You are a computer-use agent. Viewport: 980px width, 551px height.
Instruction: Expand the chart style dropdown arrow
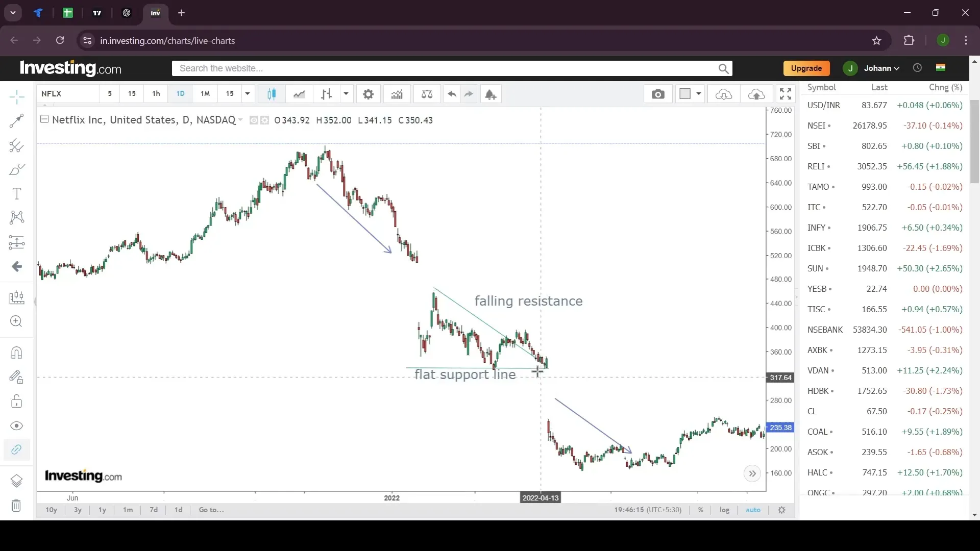346,94
